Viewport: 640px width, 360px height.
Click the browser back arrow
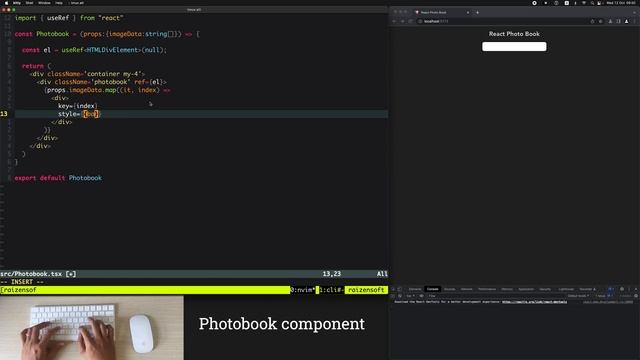point(394,21)
